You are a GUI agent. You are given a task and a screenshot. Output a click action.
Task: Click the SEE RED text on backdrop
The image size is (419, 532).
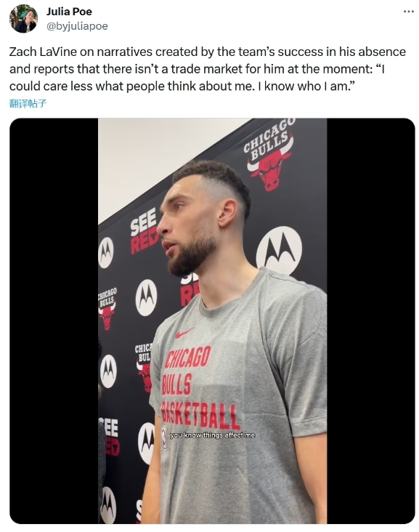click(x=144, y=231)
